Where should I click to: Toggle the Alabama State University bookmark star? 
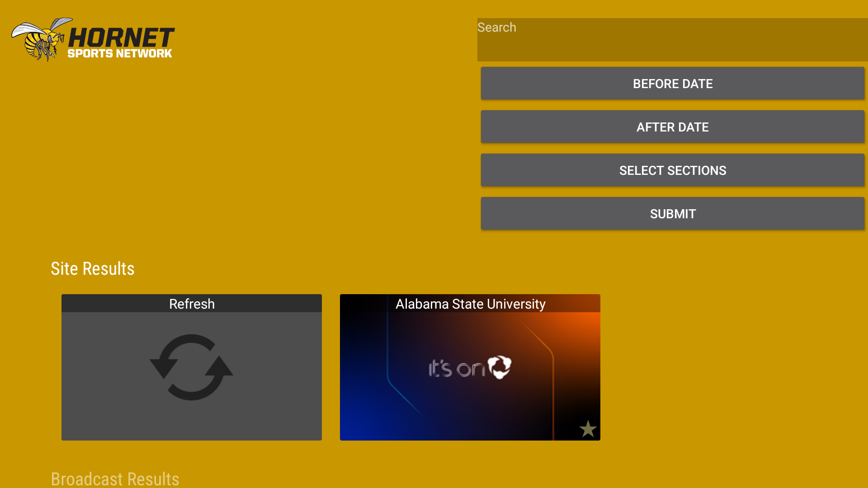[588, 429]
